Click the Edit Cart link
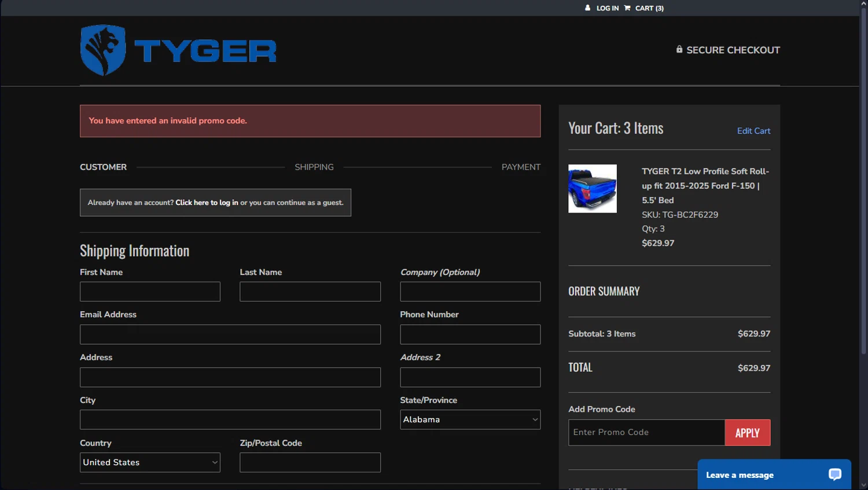Image resolution: width=868 pixels, height=490 pixels. [x=753, y=131]
